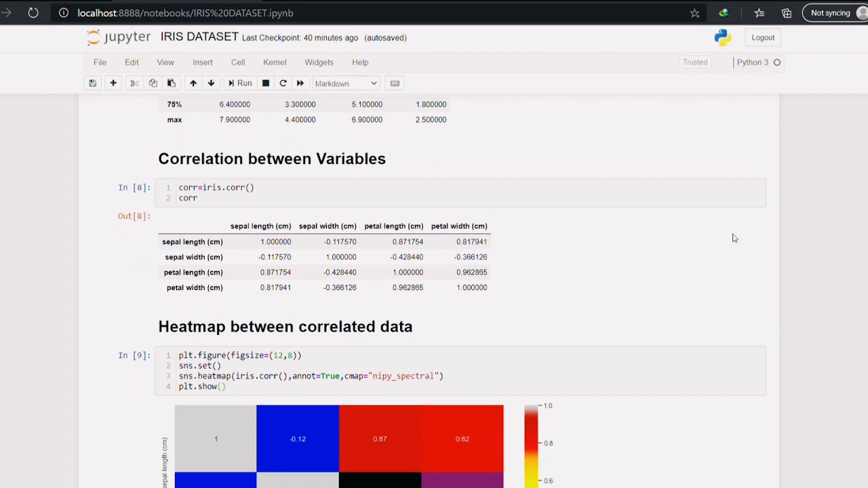The width and height of the screenshot is (868, 488).
Task: Move selected cell down arrow
Action: pos(211,83)
